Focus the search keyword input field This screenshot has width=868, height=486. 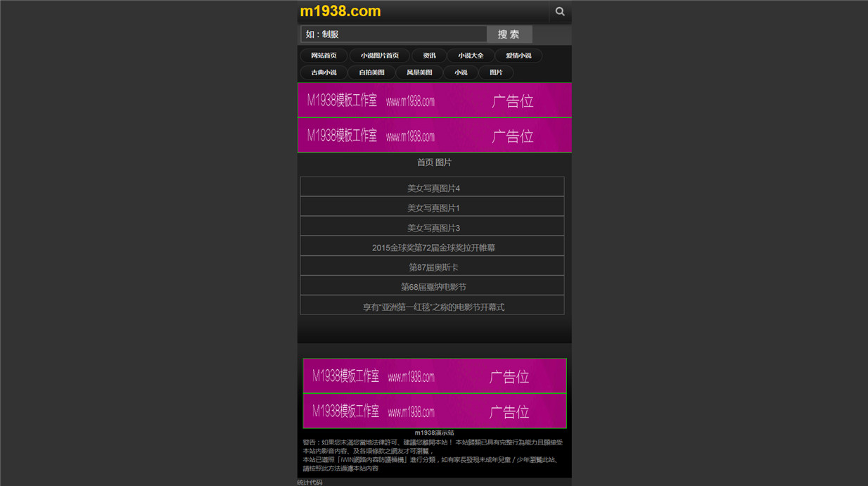(x=394, y=34)
